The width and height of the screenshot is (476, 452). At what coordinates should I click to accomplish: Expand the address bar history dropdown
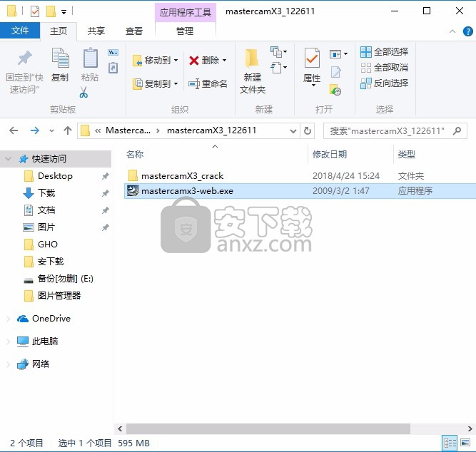pos(293,131)
